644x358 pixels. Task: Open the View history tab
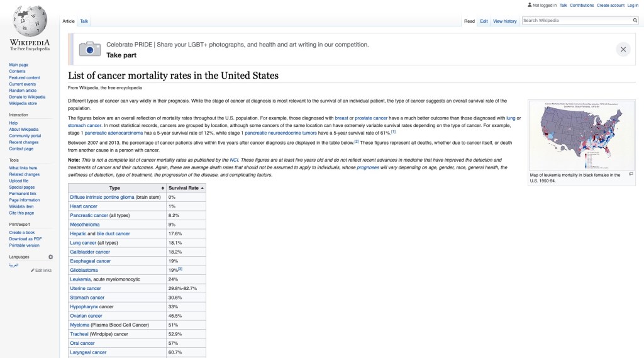(x=504, y=21)
